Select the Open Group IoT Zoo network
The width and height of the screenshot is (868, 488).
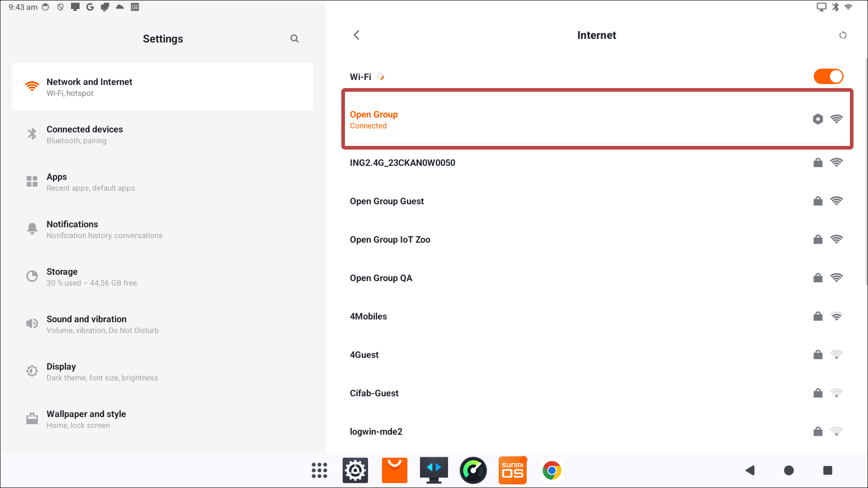(x=390, y=239)
